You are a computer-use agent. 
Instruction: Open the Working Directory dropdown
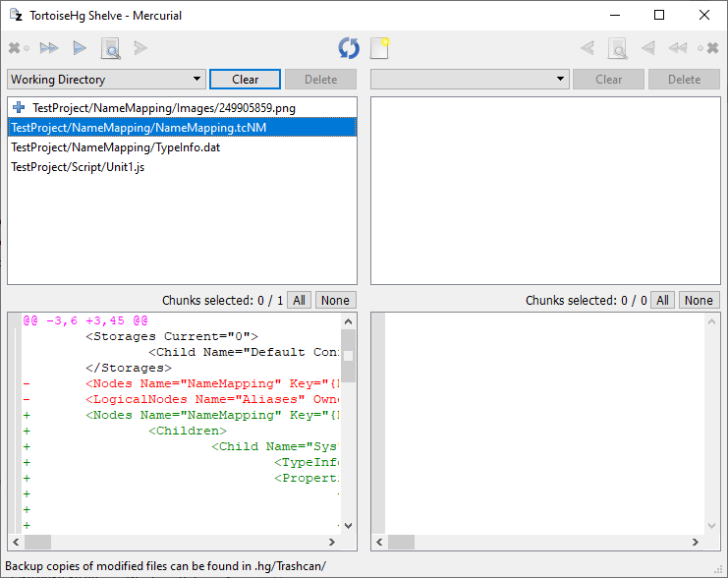click(x=105, y=80)
